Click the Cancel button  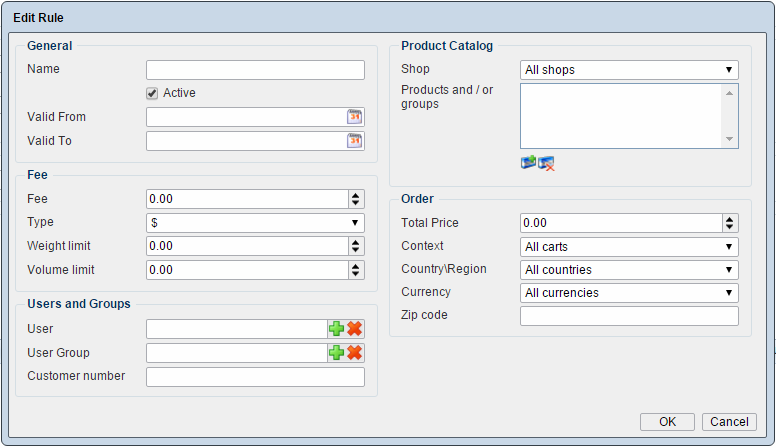pyautogui.click(x=729, y=422)
